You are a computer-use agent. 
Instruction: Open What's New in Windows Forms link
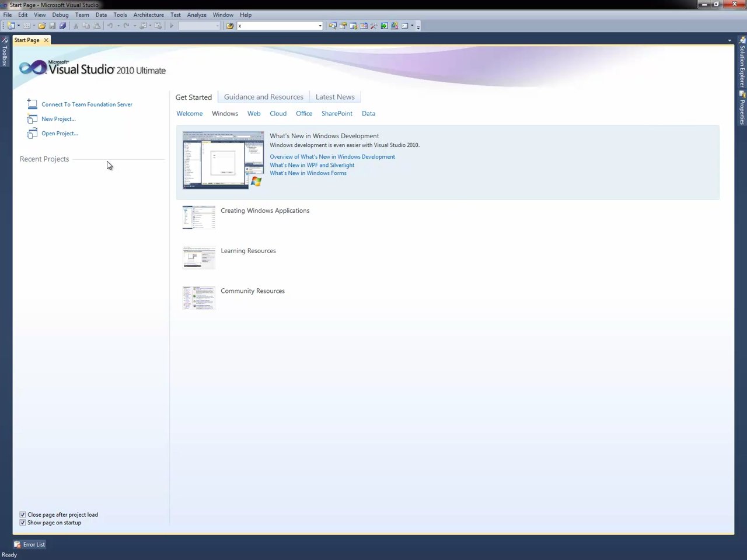308,173
